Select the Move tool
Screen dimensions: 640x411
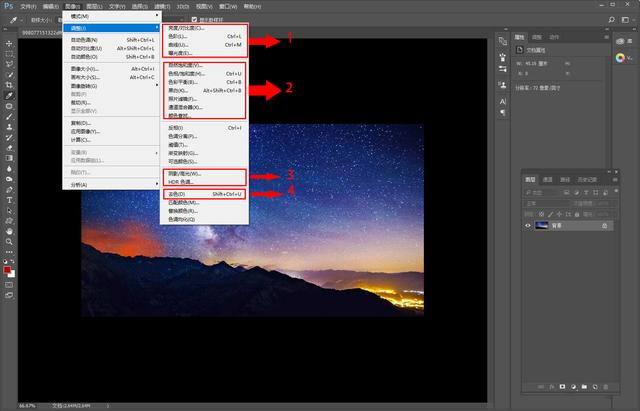pos(9,43)
